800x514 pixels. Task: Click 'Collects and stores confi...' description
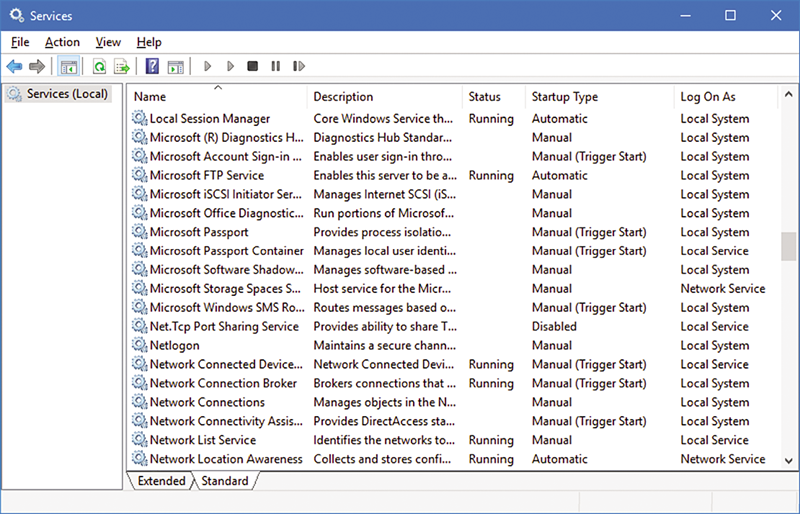click(x=382, y=458)
